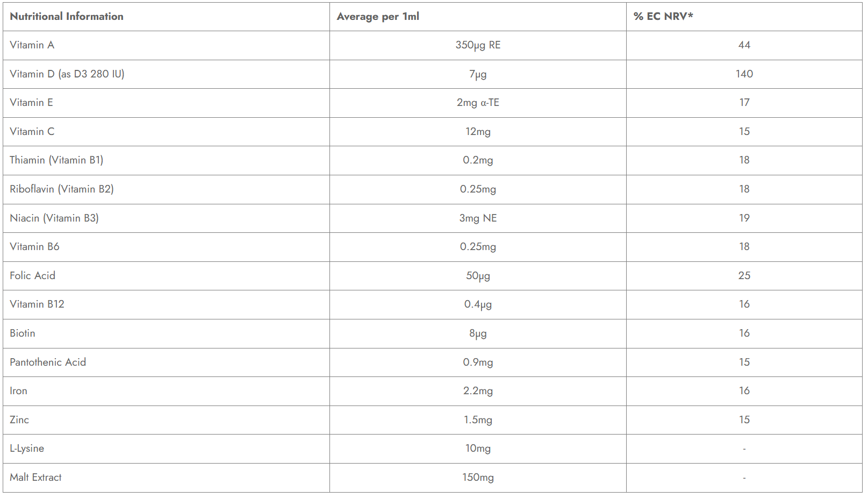The height and width of the screenshot is (498, 868).
Task: Click the L-Lysine 10mg value
Action: [478, 449]
